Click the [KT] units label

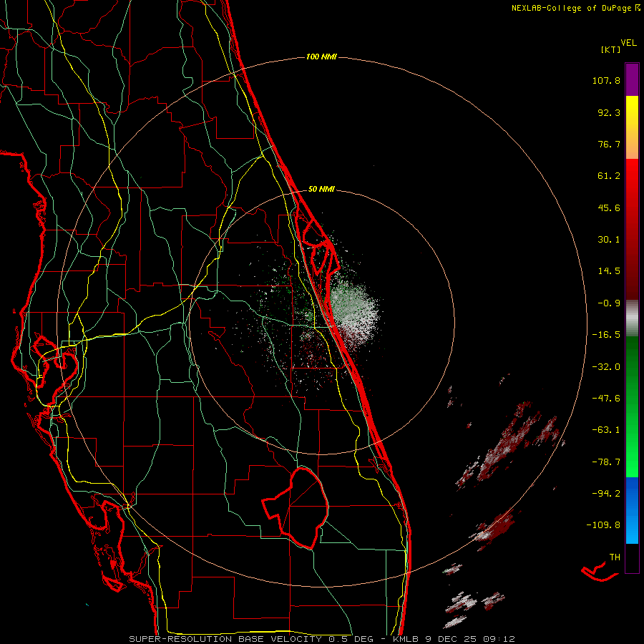tap(610, 49)
